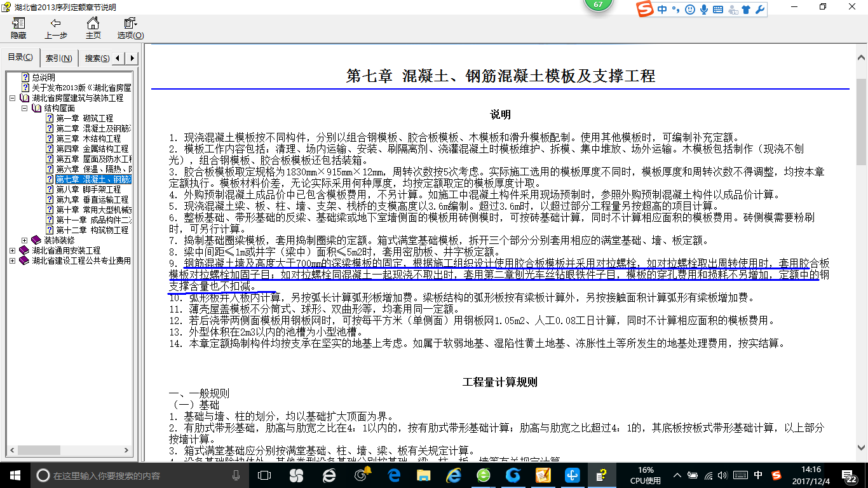Select the 第九章 垂直运输工程 topic
868x488 pixels.
click(x=92, y=200)
